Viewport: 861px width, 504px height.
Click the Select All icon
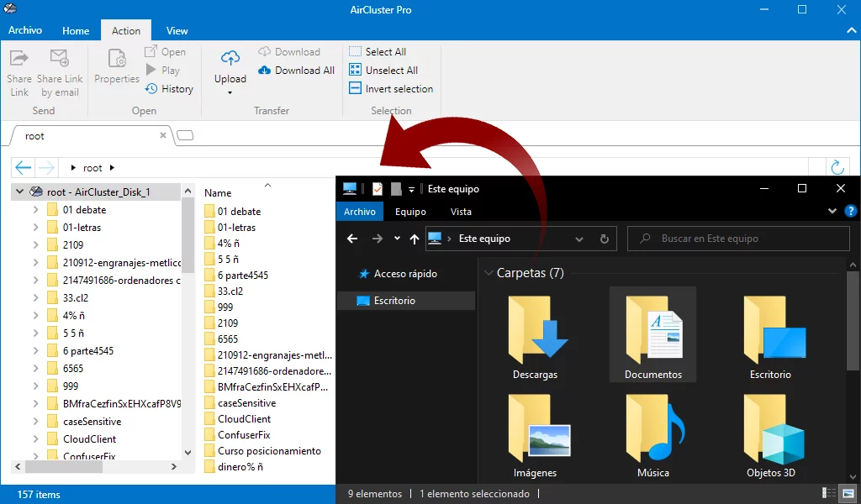point(355,52)
